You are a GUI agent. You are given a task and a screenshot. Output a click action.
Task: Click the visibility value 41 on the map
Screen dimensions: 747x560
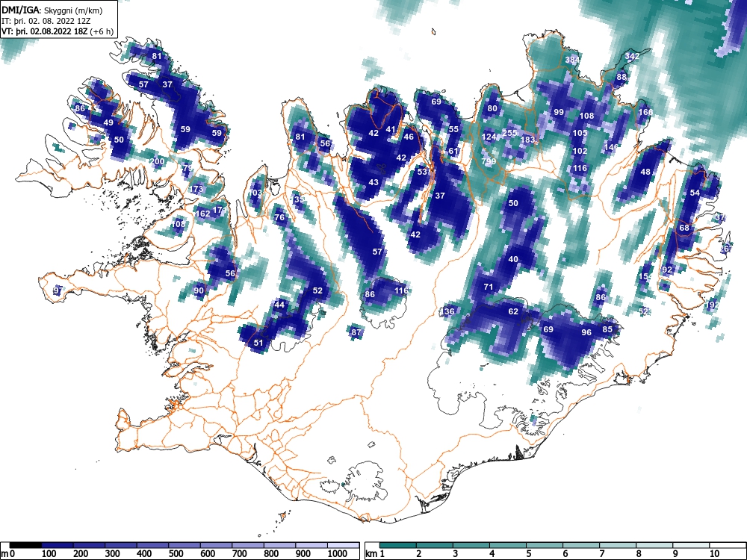point(391,129)
